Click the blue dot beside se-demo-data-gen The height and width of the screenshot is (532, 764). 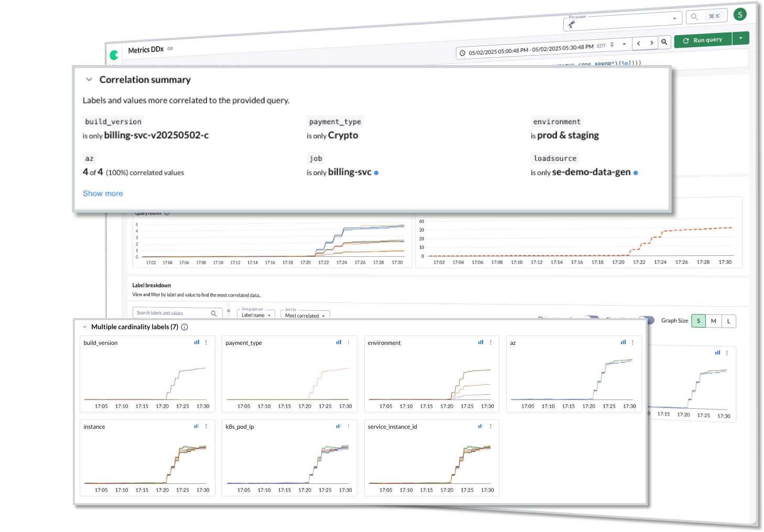point(636,172)
